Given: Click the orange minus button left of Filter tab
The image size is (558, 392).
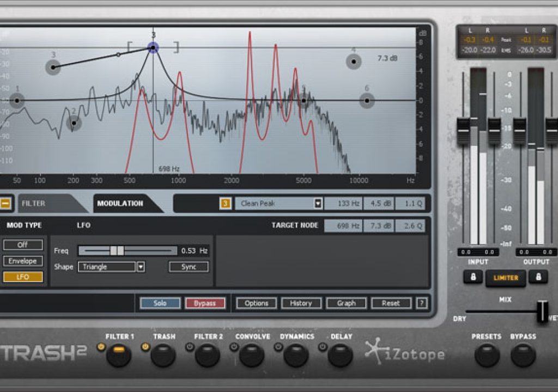Looking at the screenshot, I should [x=5, y=204].
